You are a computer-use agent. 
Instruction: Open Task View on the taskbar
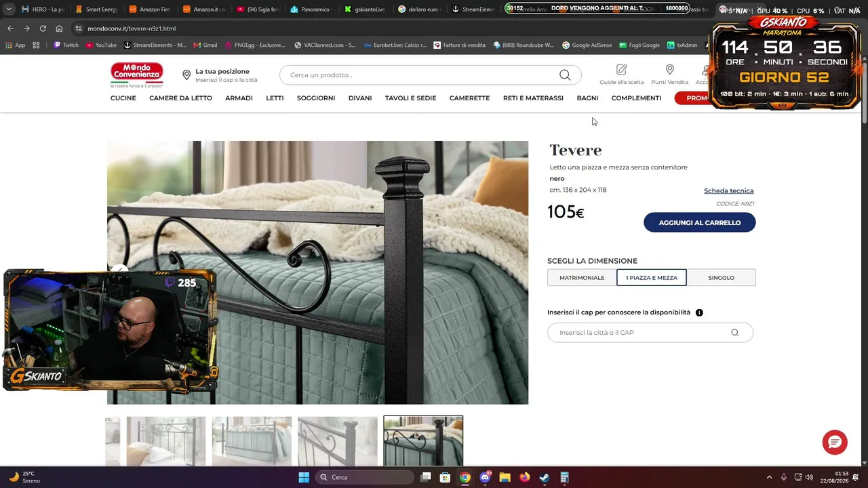[426, 477]
